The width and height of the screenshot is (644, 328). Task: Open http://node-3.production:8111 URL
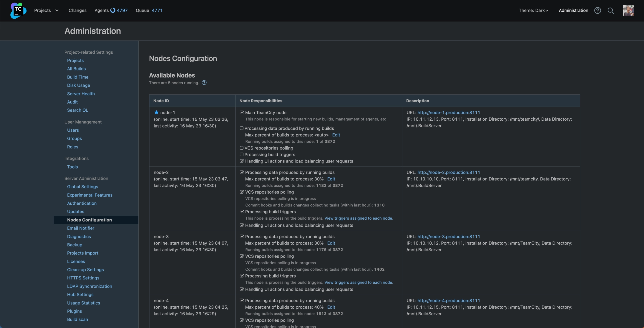449,236
